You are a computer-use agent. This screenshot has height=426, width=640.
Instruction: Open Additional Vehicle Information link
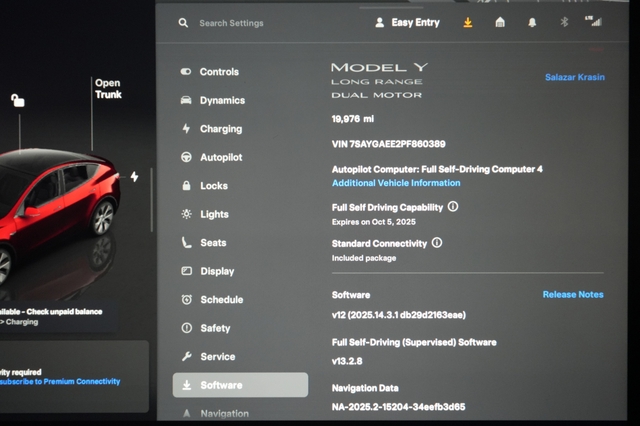coord(396,183)
